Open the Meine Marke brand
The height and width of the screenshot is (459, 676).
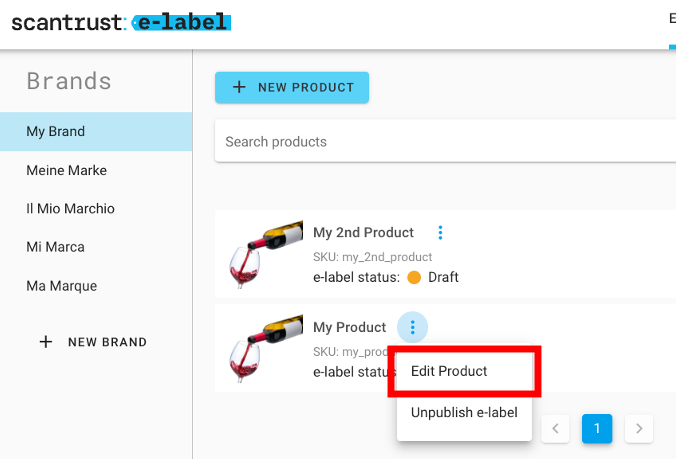(x=66, y=170)
